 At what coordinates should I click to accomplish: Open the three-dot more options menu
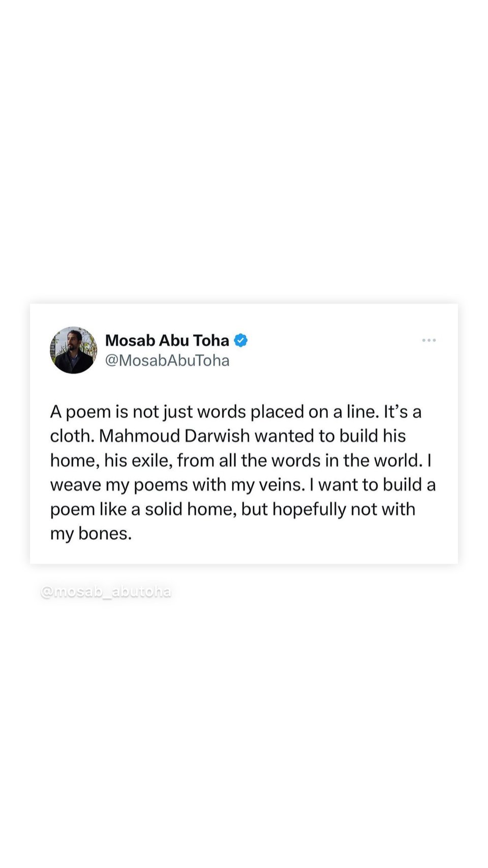coord(429,340)
